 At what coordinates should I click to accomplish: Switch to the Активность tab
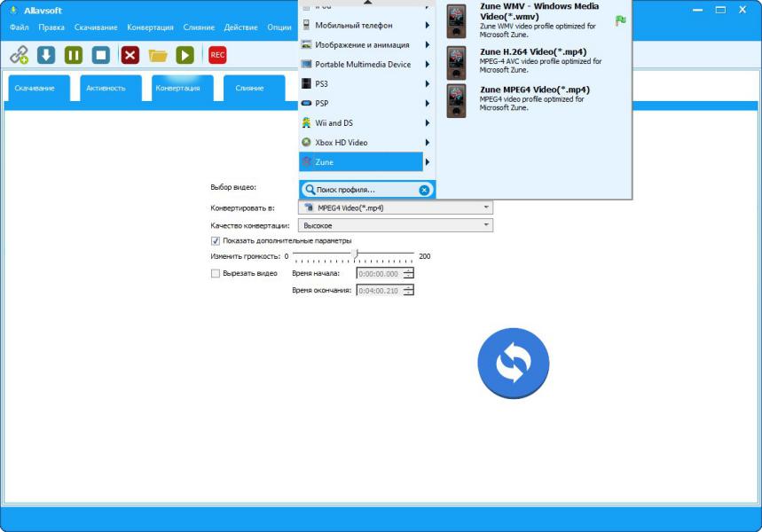click(111, 89)
